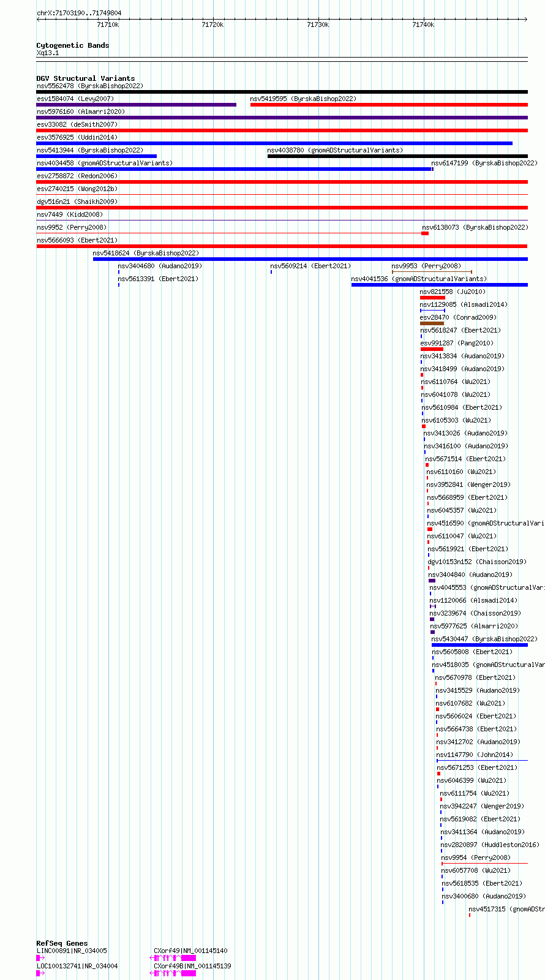This screenshot has width=545, height=980.
Task: Select dgv516n21 (Shaikh2009) label
Action: (77, 202)
